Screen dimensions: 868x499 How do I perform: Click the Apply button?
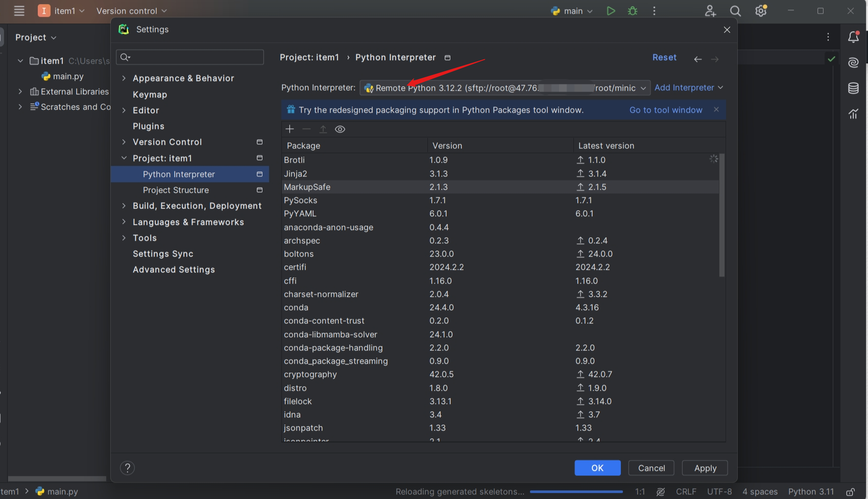point(705,468)
